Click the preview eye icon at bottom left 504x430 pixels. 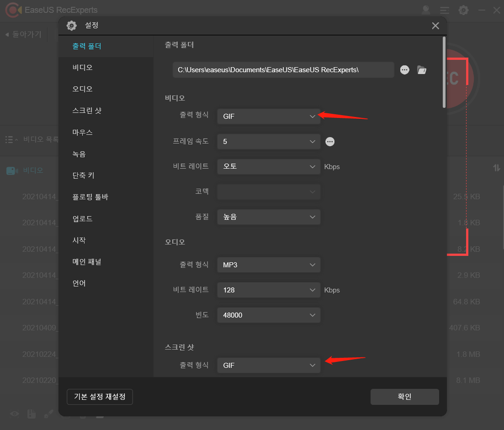[x=14, y=414]
